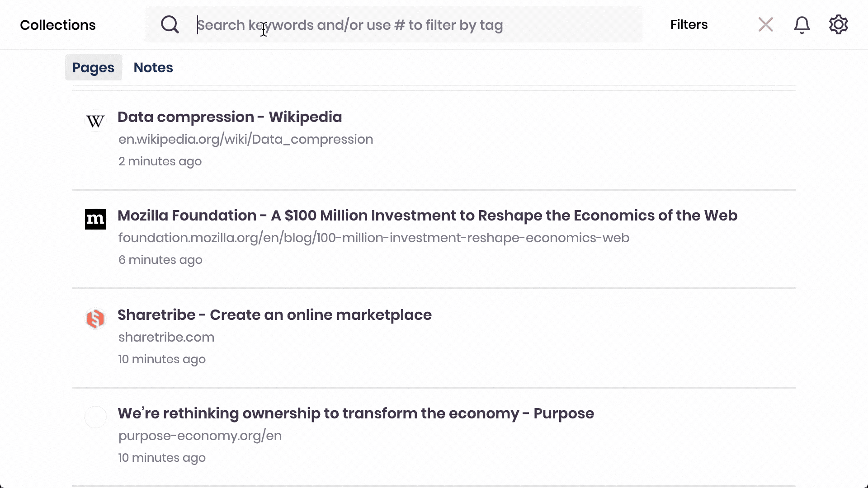The width and height of the screenshot is (868, 488).
Task: Open the Filters options
Action: point(689,24)
